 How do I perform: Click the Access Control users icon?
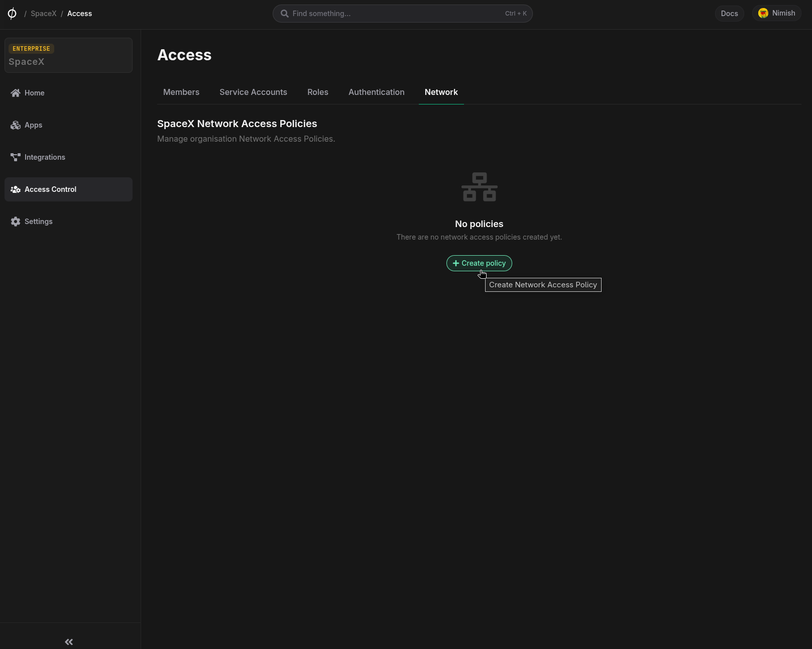point(16,189)
